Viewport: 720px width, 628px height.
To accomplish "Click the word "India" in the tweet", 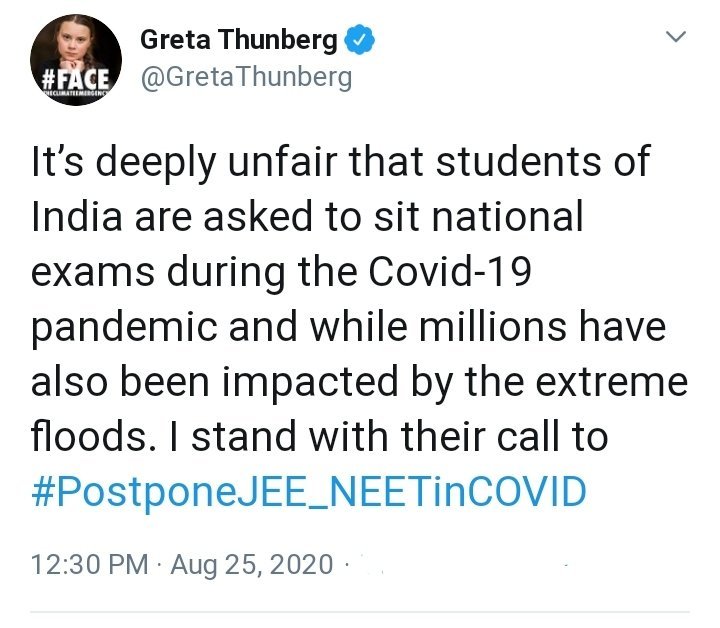I will [77, 215].
